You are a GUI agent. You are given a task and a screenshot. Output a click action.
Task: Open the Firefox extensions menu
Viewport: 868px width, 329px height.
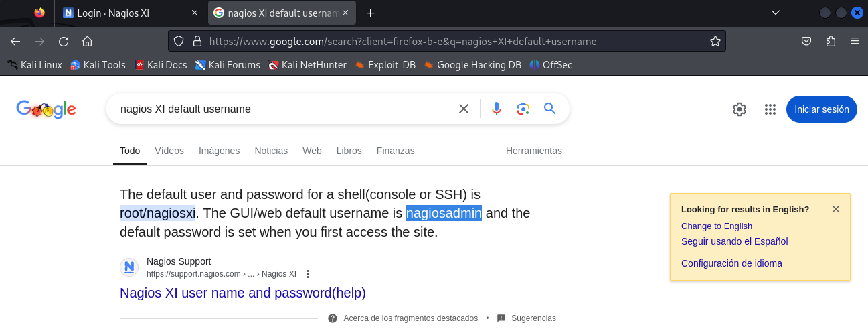pyautogui.click(x=831, y=41)
